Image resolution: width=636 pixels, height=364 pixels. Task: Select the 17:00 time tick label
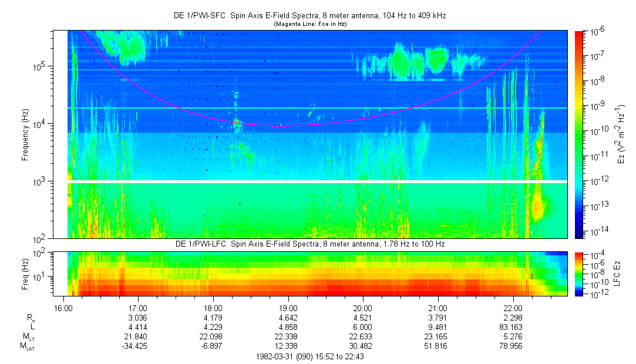click(137, 308)
